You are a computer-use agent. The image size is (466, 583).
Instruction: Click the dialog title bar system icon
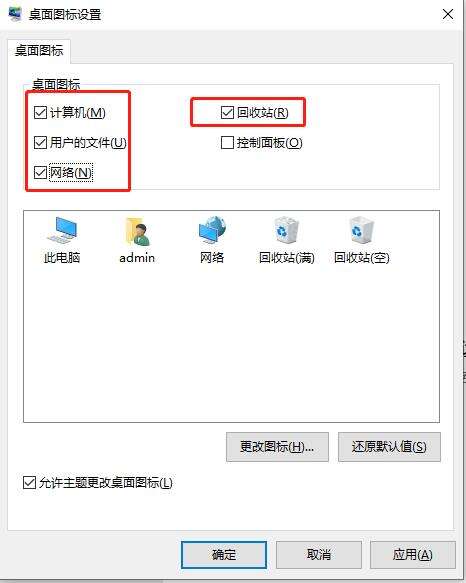coord(15,14)
